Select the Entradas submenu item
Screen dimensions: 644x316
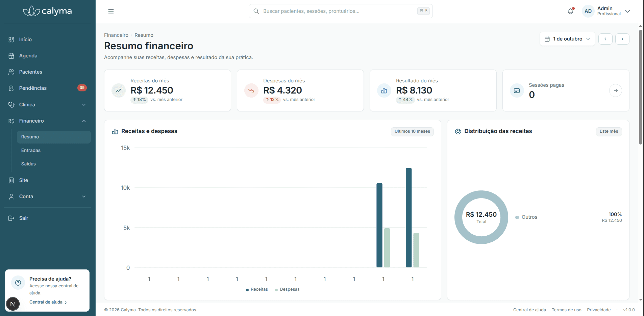[x=54, y=151]
